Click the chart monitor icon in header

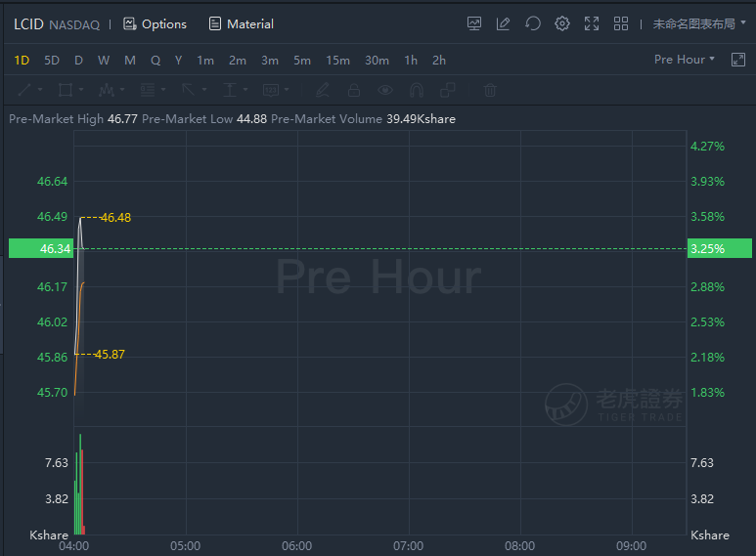[x=474, y=23]
